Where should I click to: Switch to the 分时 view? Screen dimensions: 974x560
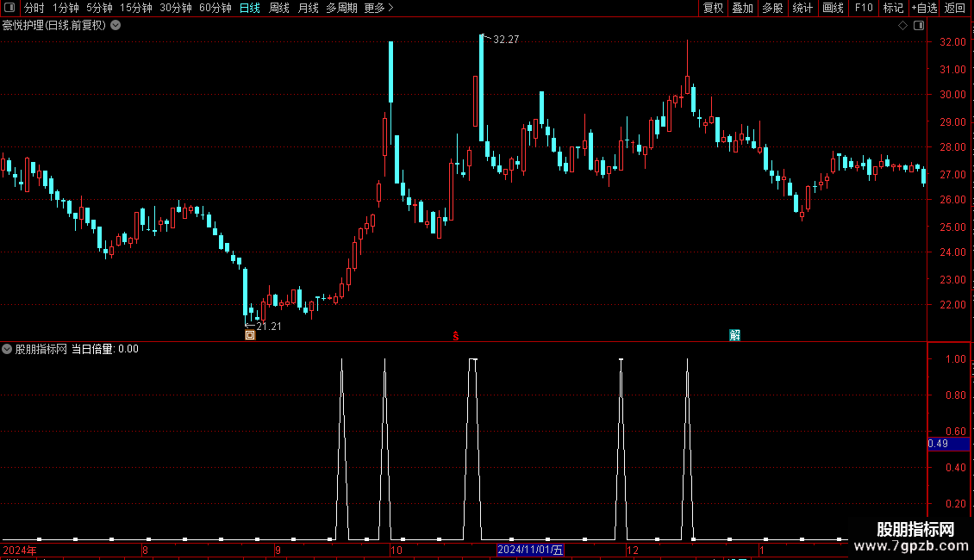34,8
